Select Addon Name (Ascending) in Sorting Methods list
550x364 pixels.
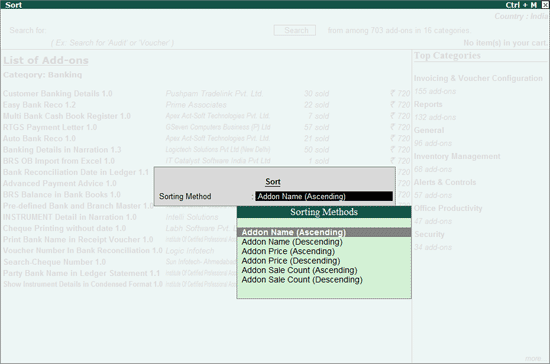(x=324, y=232)
